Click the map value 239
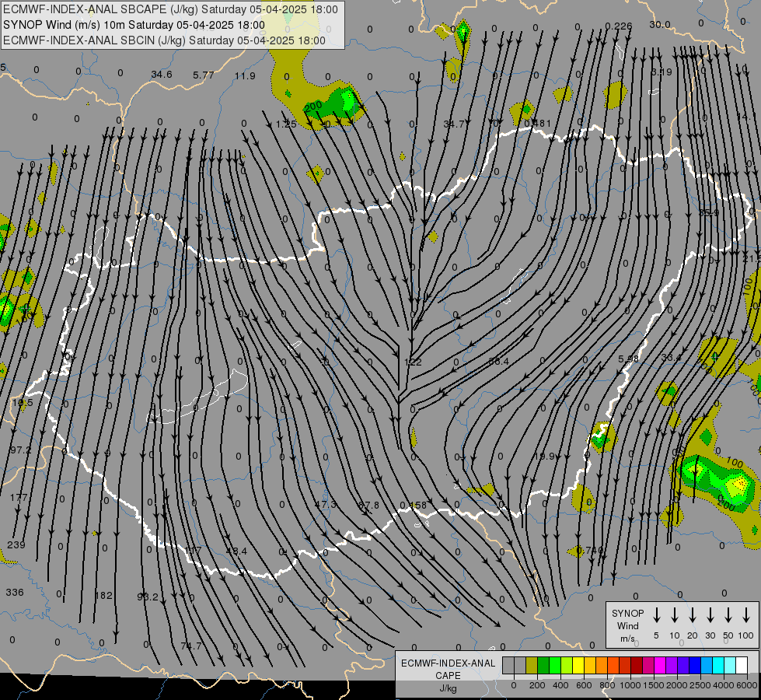Screen dimensions: 761x700 tap(16, 544)
